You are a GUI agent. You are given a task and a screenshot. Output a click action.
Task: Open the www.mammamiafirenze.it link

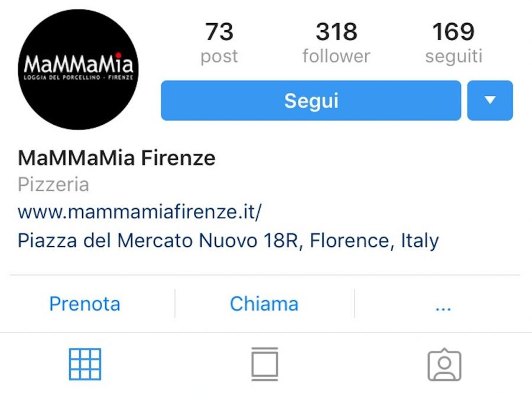click(x=140, y=212)
